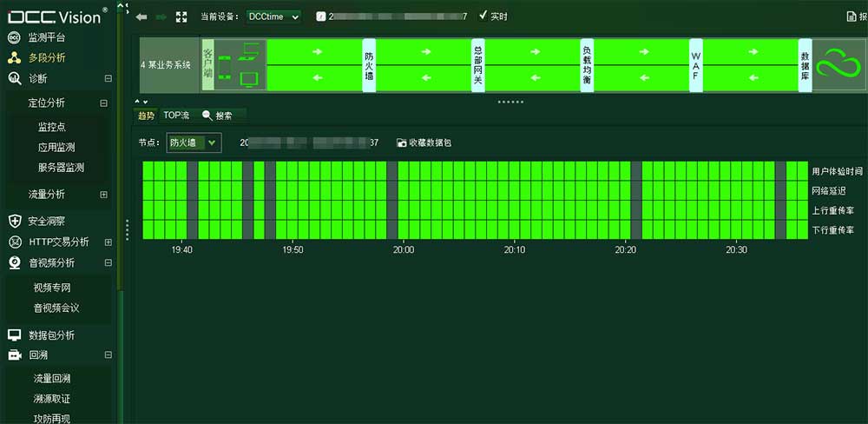868x424 pixels.
Task: Open 服务器监测 in the sidebar
Action: pos(61,168)
